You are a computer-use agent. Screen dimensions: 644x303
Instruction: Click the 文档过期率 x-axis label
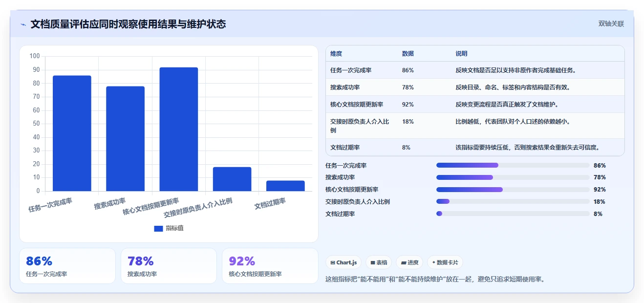click(x=270, y=203)
